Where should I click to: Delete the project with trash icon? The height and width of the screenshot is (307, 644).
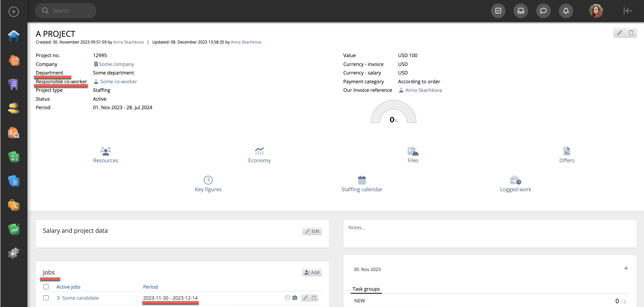click(631, 33)
